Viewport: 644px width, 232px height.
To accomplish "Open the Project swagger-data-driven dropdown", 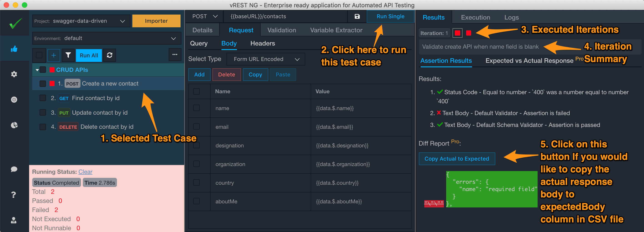I will tap(81, 21).
